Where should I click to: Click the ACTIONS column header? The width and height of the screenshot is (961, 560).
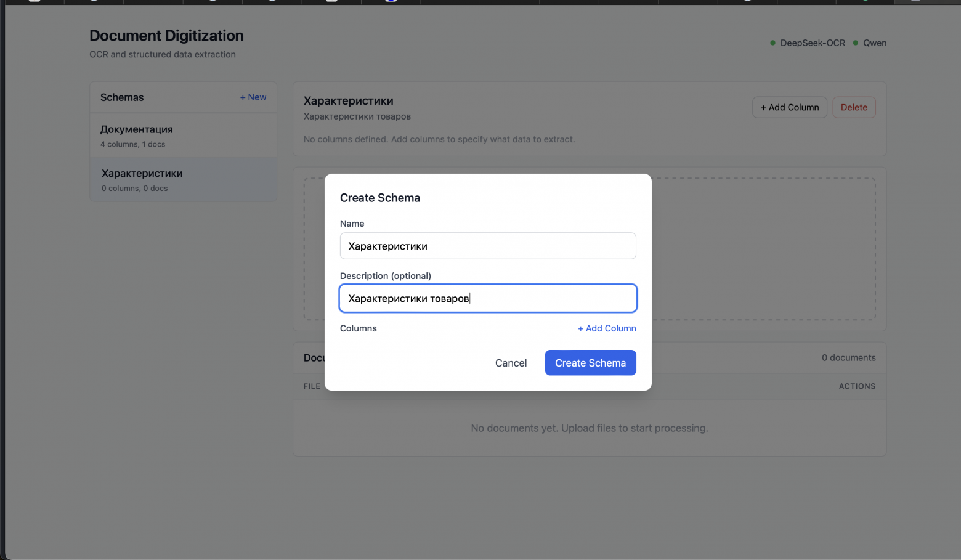[x=856, y=386]
